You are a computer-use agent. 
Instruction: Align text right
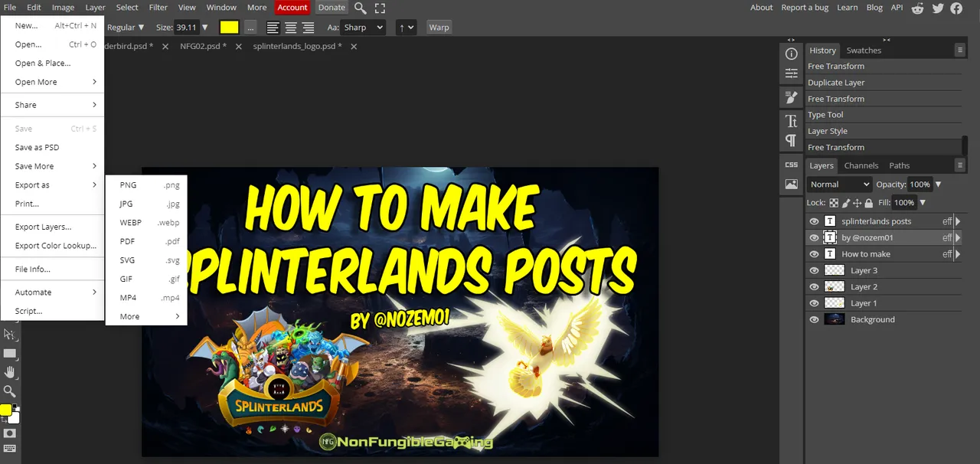point(308,28)
